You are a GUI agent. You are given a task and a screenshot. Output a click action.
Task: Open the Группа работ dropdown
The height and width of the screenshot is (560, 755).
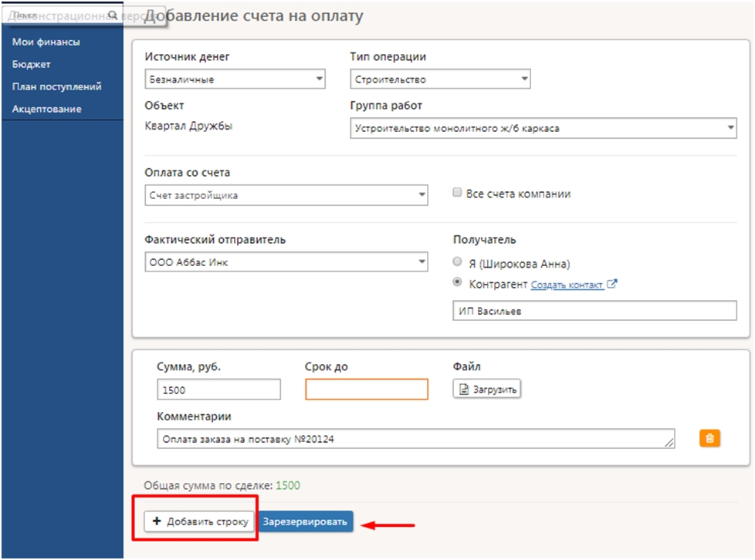[543, 129]
